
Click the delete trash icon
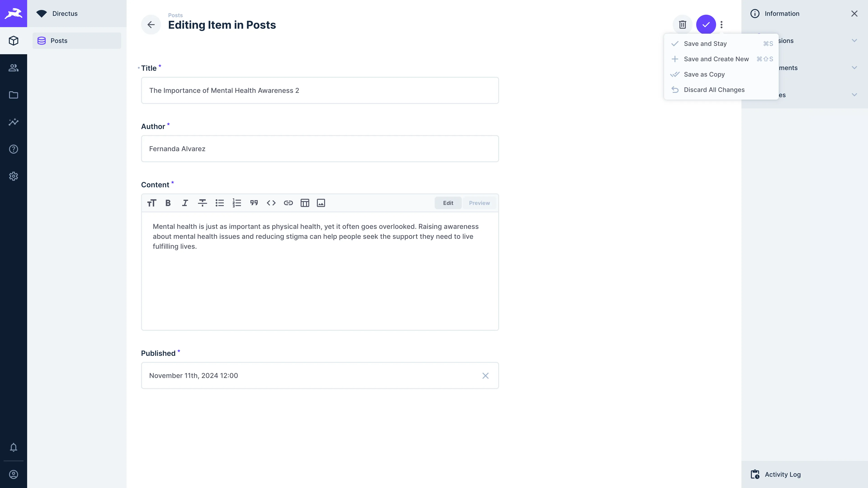(682, 25)
